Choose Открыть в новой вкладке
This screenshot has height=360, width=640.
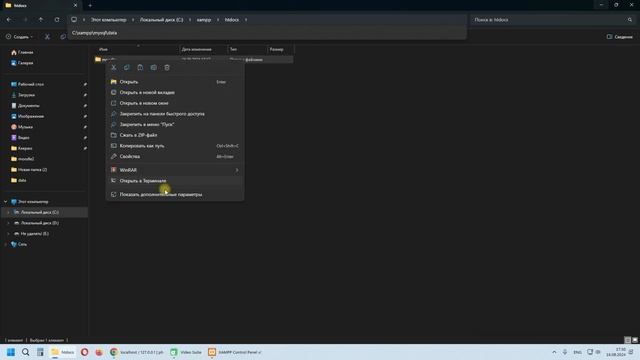point(175,92)
